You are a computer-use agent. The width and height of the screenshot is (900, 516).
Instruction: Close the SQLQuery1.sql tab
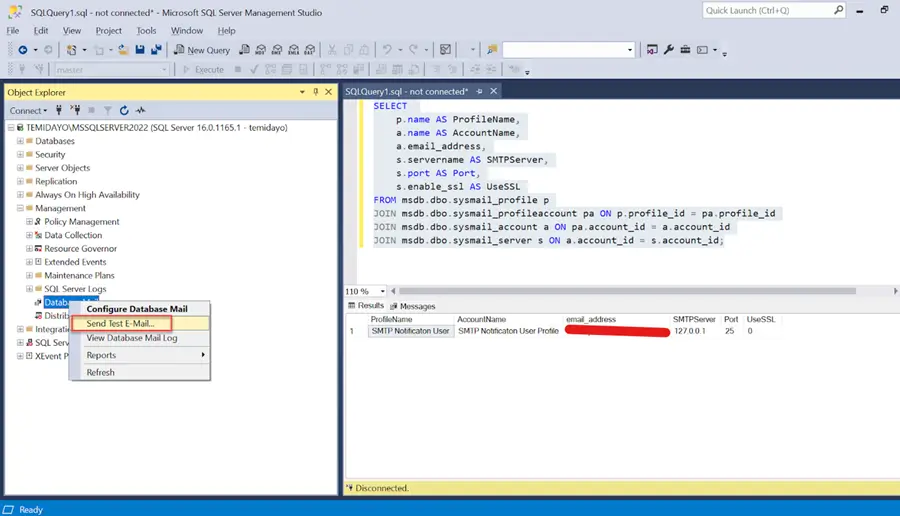pos(494,91)
